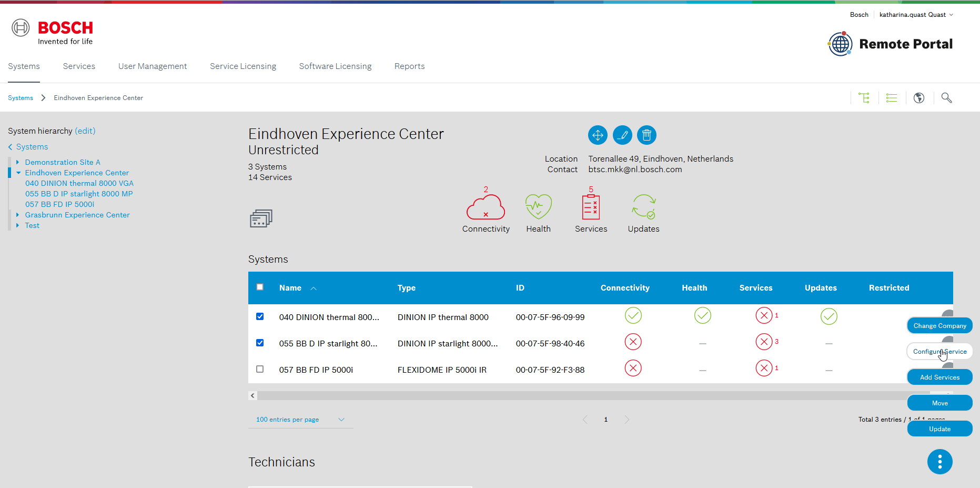The width and height of the screenshot is (980, 488).
Task: Open the three-dot floating action button
Action: click(939, 462)
